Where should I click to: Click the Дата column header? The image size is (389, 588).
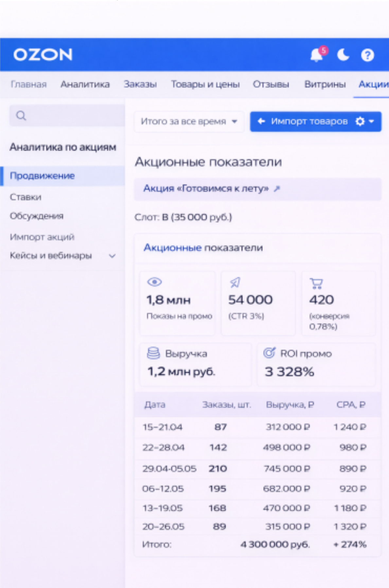tap(155, 405)
